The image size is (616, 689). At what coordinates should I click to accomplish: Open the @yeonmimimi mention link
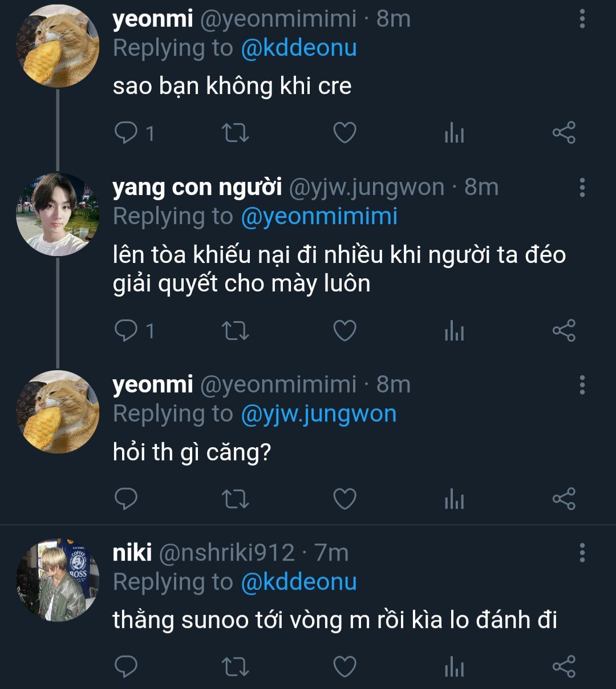pyautogui.click(x=319, y=217)
